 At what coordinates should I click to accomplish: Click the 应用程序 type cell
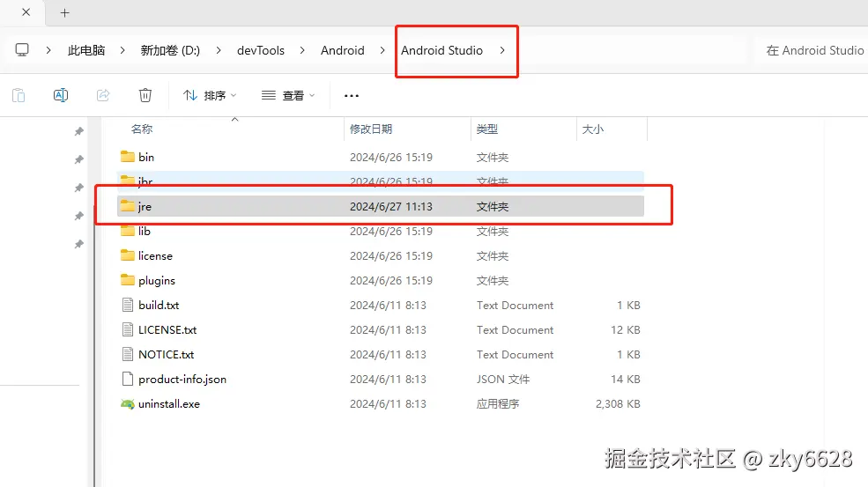498,404
